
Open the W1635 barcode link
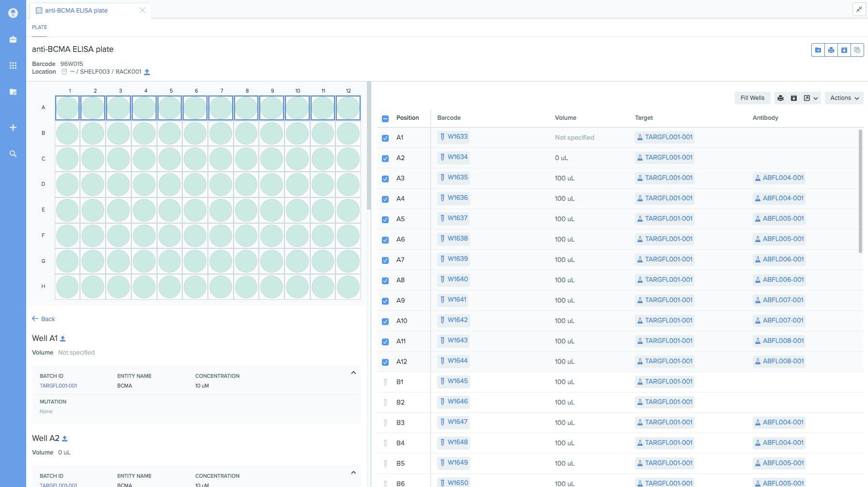point(457,178)
